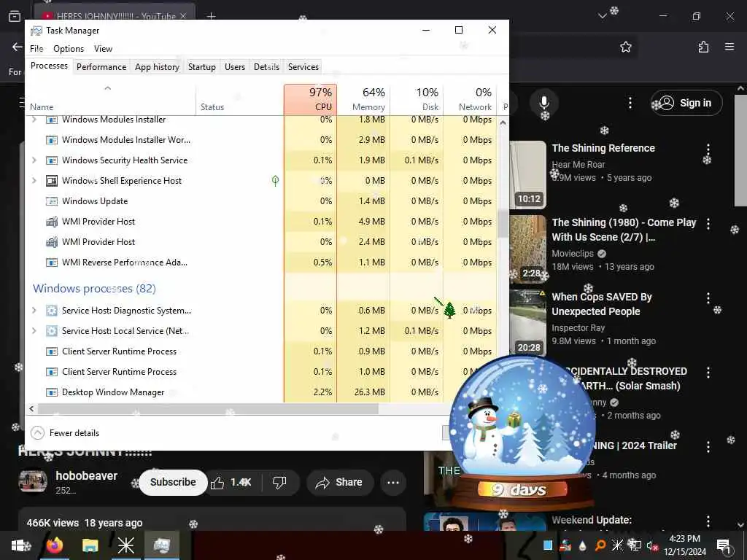Switch to the App history tab
747x560 pixels.
(158, 66)
